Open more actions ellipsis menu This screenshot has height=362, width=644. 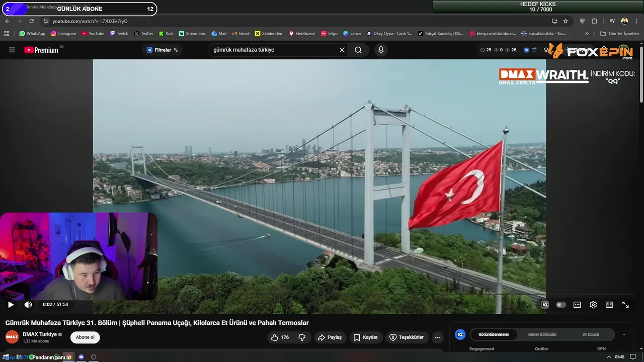[x=438, y=337]
